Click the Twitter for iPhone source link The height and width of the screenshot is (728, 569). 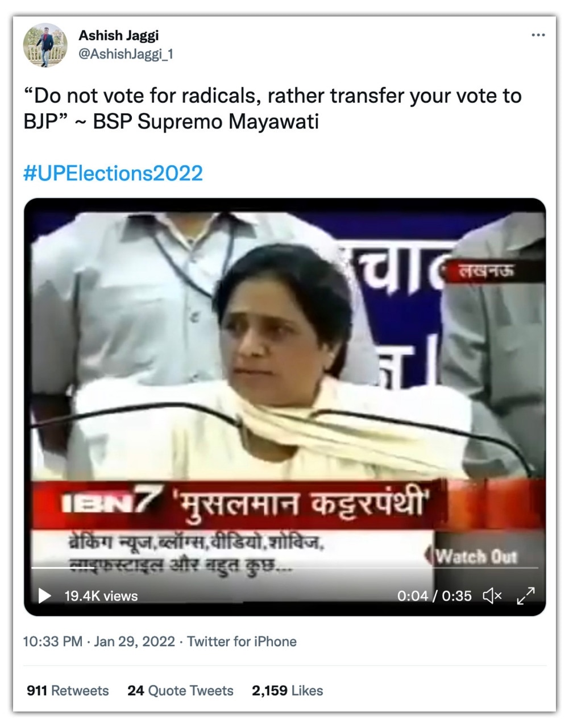[x=242, y=642]
